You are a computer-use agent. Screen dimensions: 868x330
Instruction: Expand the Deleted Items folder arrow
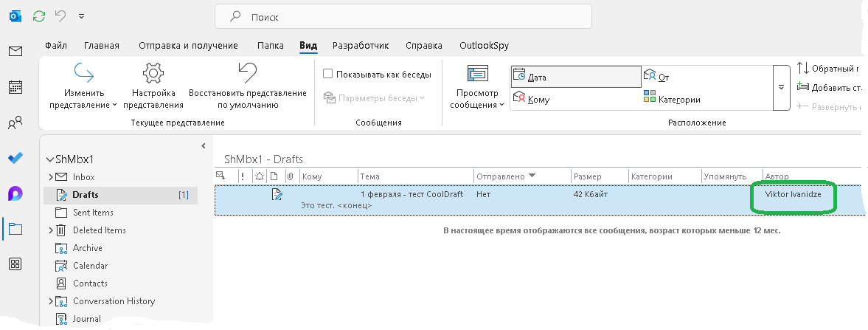50,230
